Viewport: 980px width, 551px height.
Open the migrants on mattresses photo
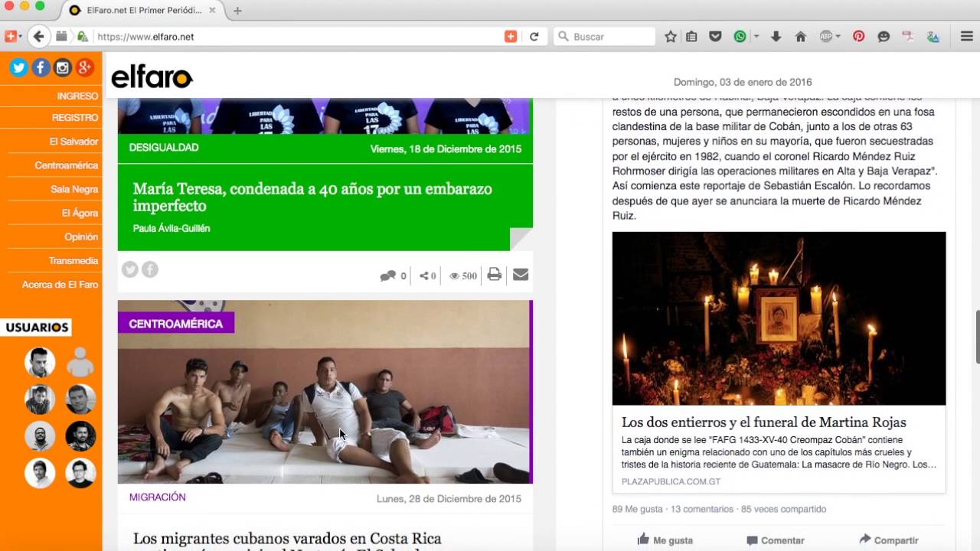(x=325, y=392)
